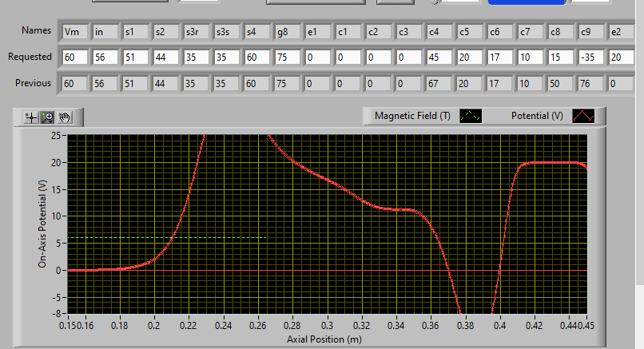Click the Requested c9 field showing -35
Image resolution: width=644 pixels, height=349 pixels.
tap(592, 57)
